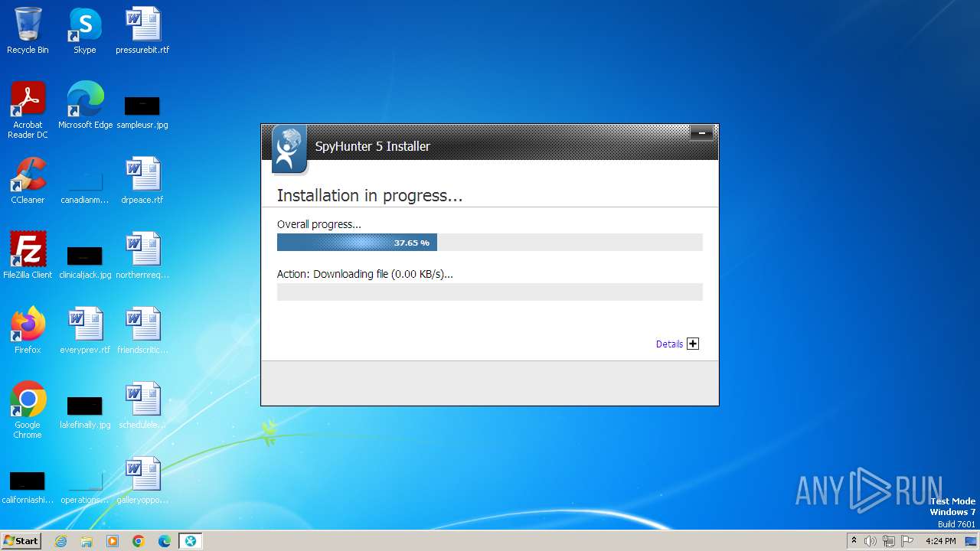This screenshot has height=551, width=980.
Task: Click the 4:24 PM taskbar clock
Action: [x=941, y=541]
